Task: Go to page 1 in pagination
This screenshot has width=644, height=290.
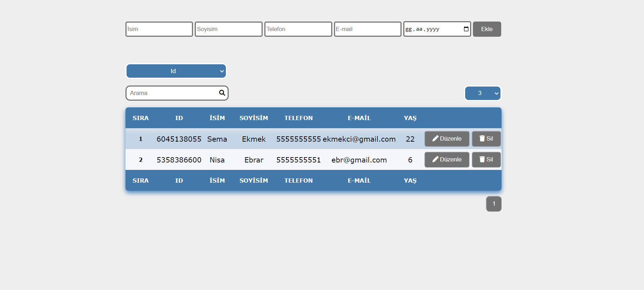Action: [x=493, y=204]
